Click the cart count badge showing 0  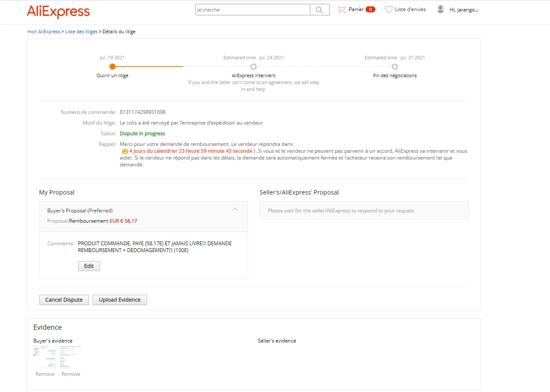[x=370, y=9]
